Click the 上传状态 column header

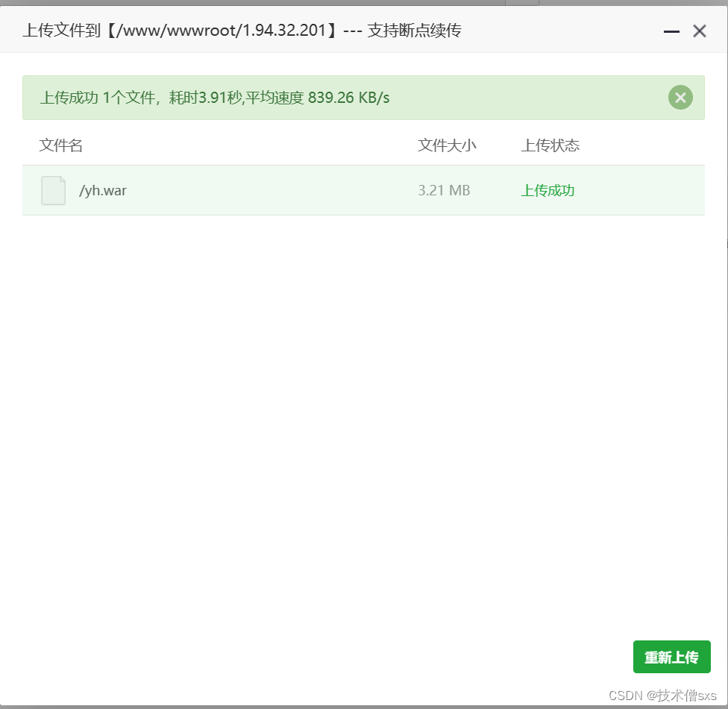pos(550,145)
